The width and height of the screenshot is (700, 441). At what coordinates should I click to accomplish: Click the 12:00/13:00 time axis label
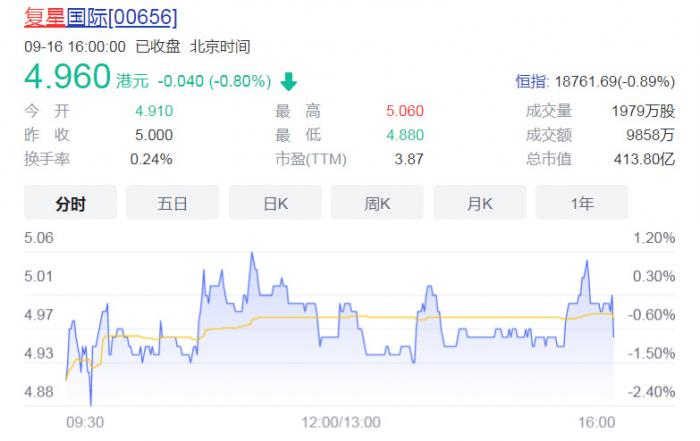point(341,422)
